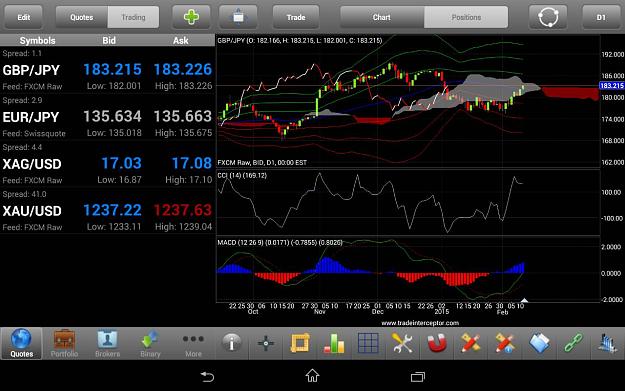Image resolution: width=625 pixels, height=391 pixels.
Task: Tap EUR/JPY bid price 135.634
Action: [112, 116]
